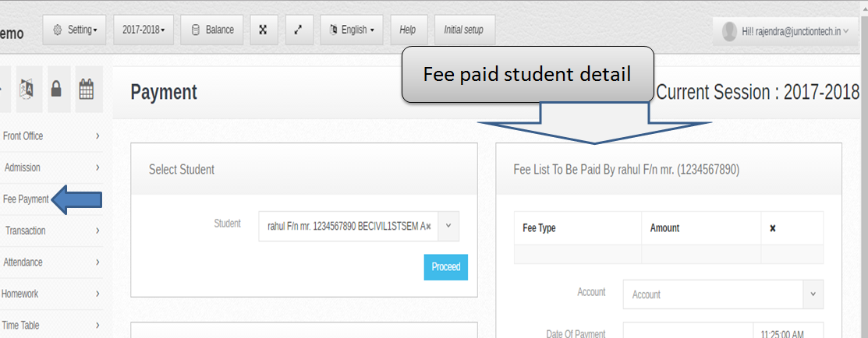
Task: Expand the Transaction menu chevron
Action: pyautogui.click(x=97, y=231)
